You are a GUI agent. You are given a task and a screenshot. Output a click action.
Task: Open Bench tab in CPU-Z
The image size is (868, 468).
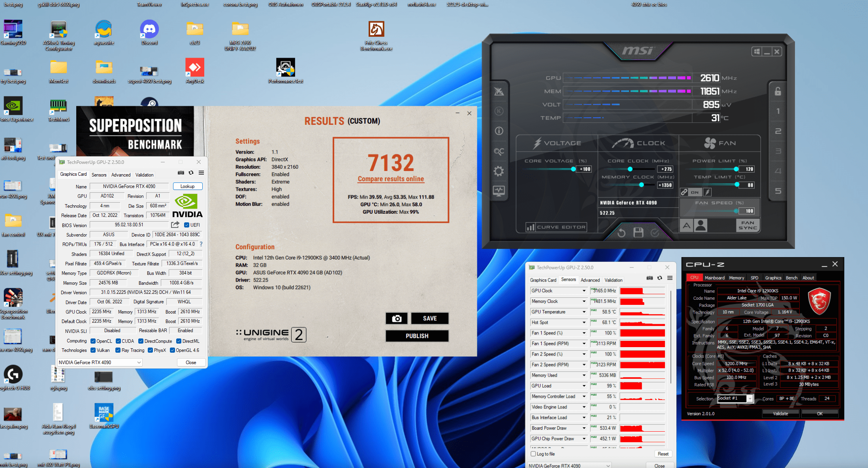click(791, 278)
